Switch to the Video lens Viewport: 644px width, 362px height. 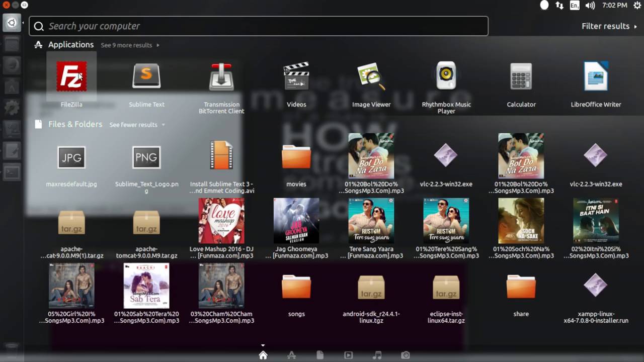coord(348,355)
